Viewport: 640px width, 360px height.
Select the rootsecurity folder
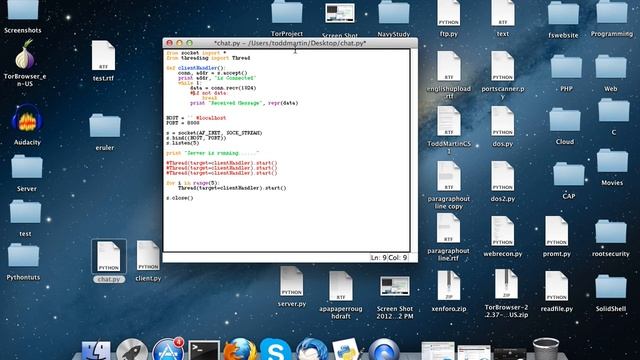611,232
